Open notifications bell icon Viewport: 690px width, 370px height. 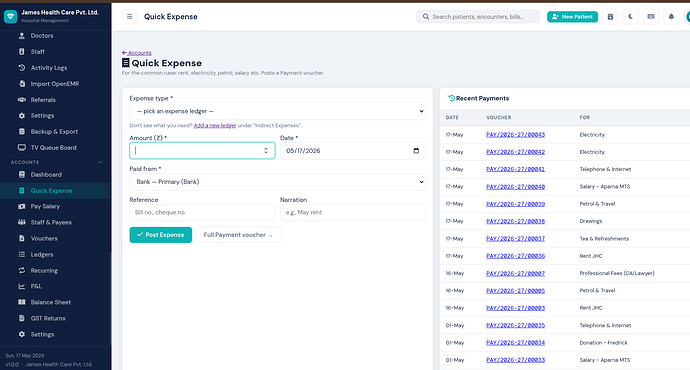coord(671,17)
